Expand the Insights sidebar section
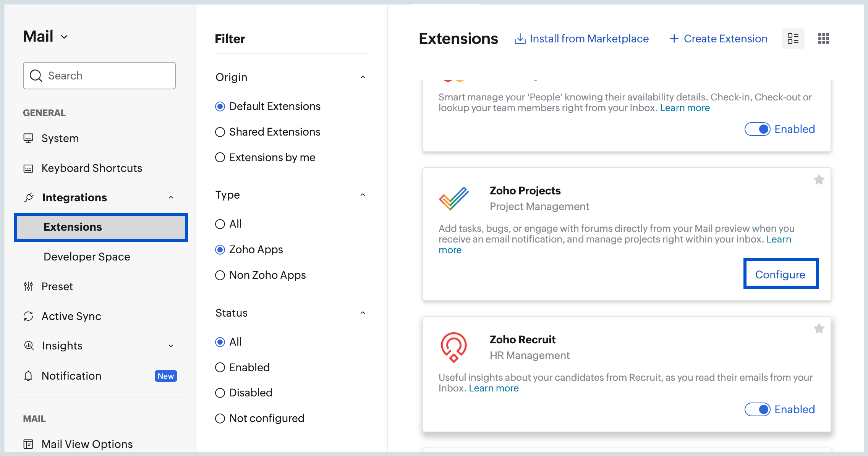868x456 pixels. (x=171, y=346)
